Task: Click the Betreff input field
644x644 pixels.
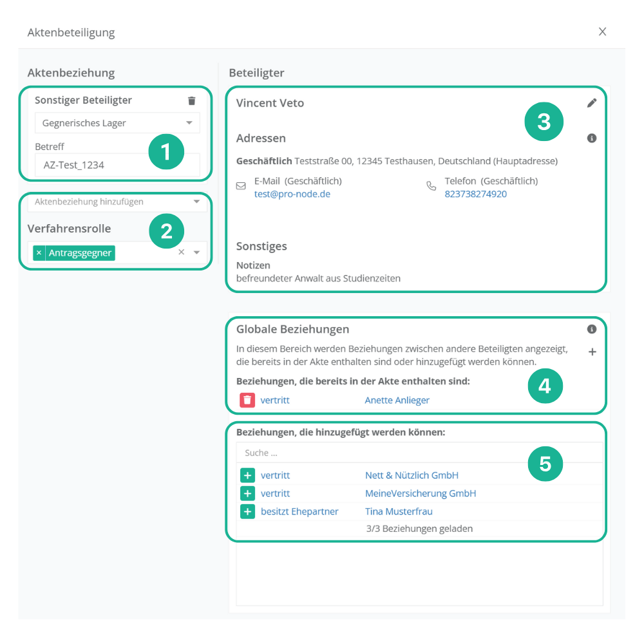Action: click(117, 165)
